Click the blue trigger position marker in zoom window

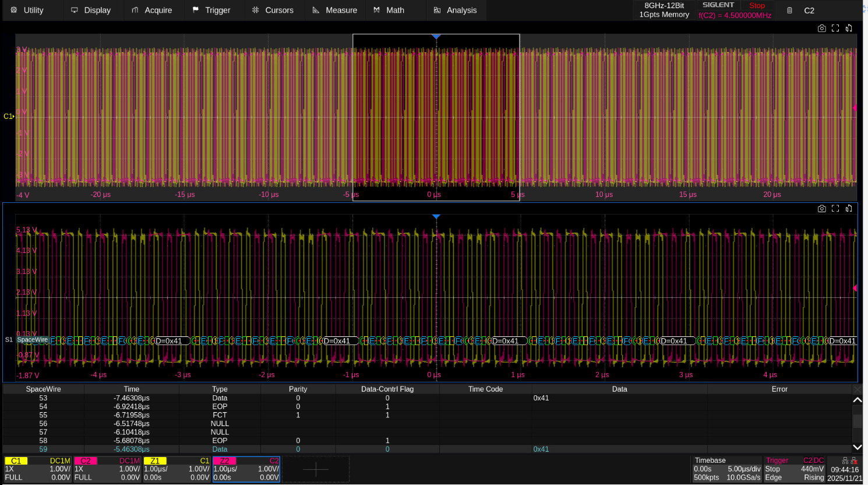pos(436,217)
